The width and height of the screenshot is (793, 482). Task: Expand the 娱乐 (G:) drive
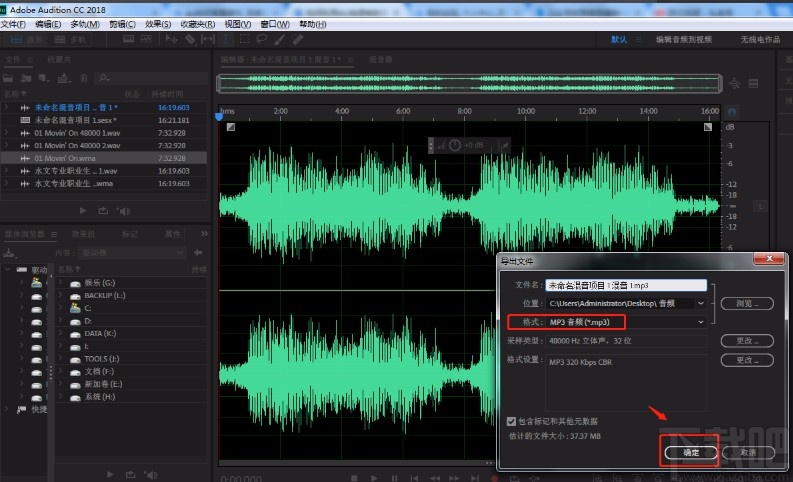61,282
